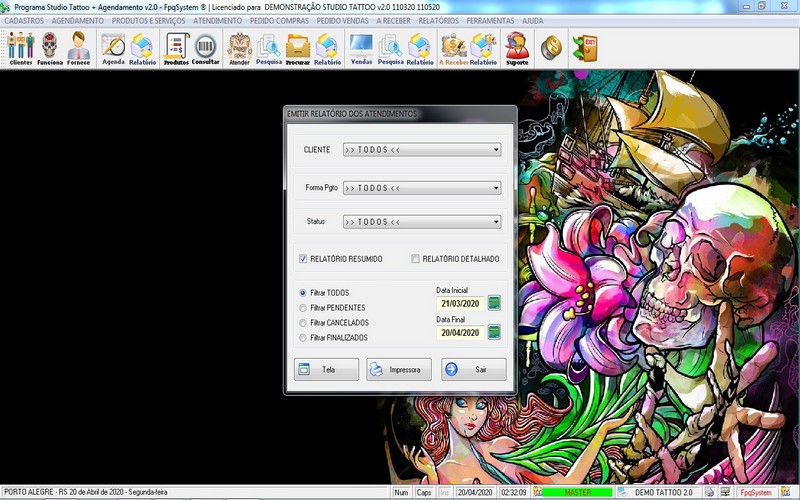Click user icon beside MASTER label
800x500 pixels.
click(x=537, y=492)
